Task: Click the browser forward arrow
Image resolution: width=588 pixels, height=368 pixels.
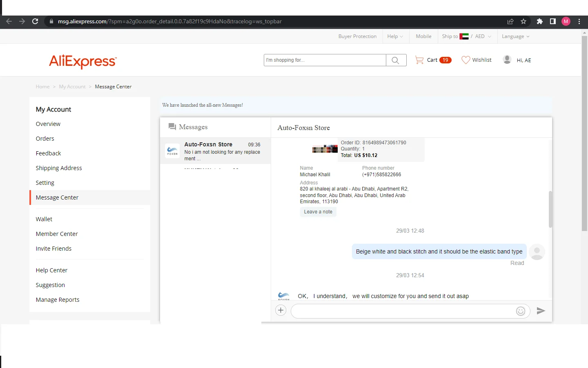Action: 22,21
